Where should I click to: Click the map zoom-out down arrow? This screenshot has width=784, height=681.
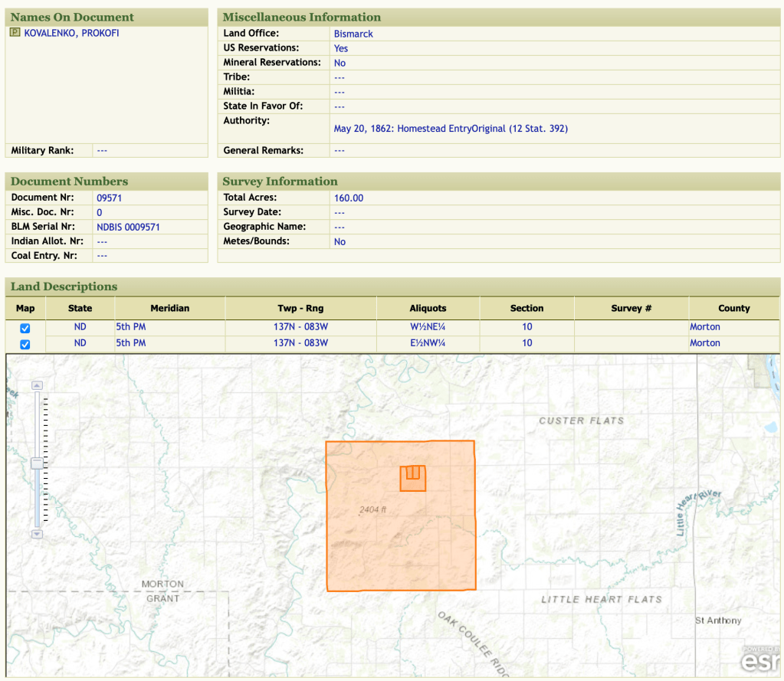coord(37,534)
